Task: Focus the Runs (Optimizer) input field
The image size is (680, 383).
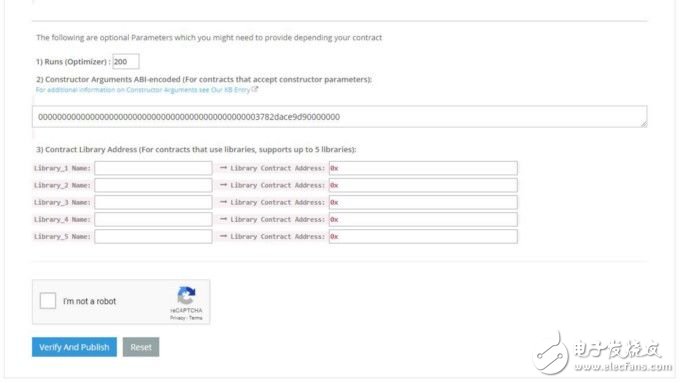Action: coord(126,62)
